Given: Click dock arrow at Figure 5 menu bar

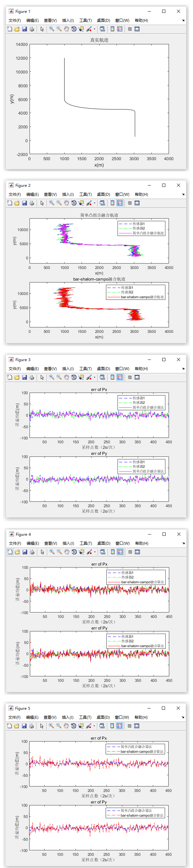Looking at the screenshot, I should click(183, 717).
